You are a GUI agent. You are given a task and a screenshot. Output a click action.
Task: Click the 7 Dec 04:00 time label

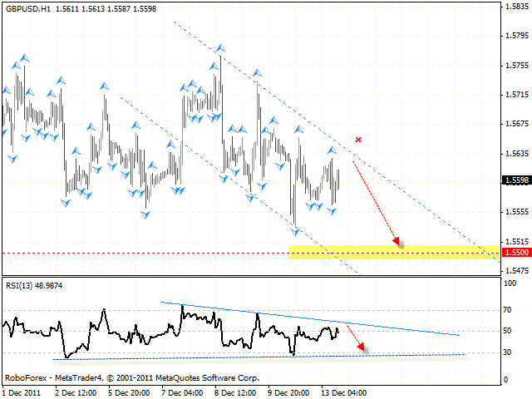181,392
